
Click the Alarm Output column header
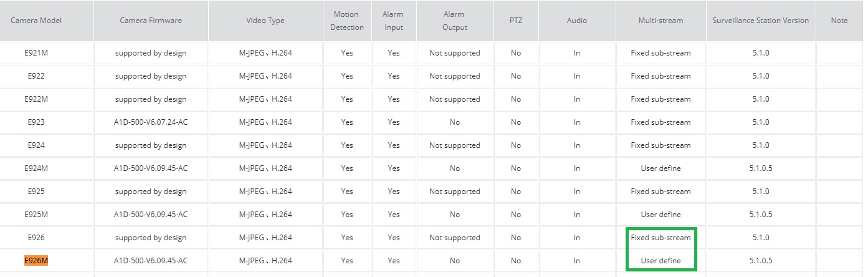(454, 21)
